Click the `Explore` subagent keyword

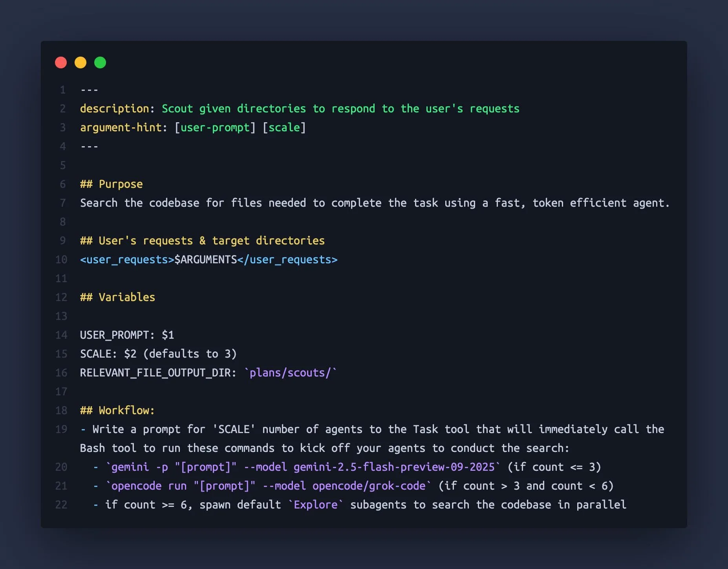(x=316, y=505)
